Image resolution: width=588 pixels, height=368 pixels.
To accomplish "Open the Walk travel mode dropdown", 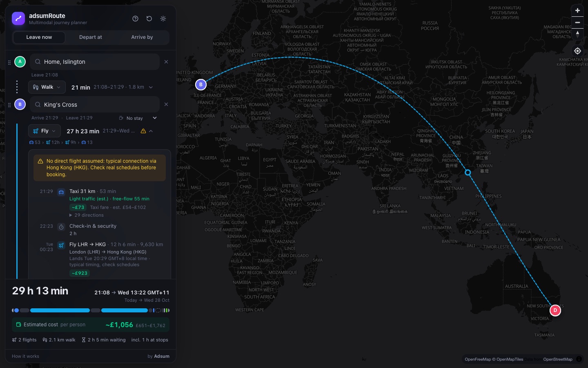I will coord(47,87).
